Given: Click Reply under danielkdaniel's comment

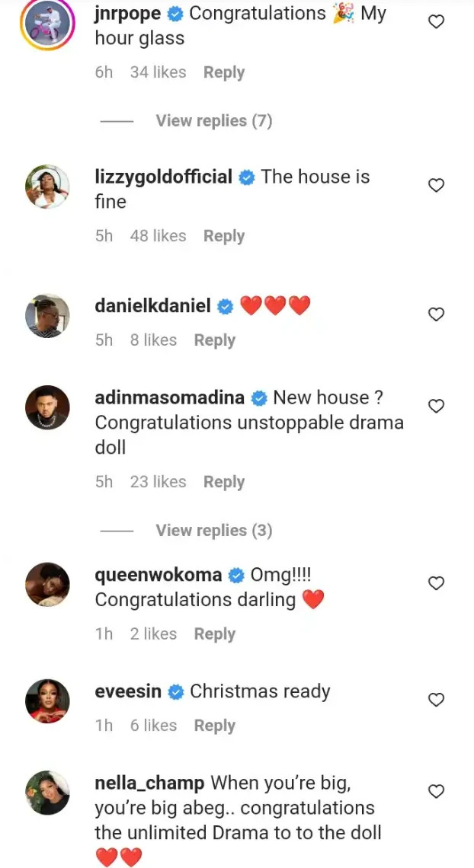Looking at the screenshot, I should pyautogui.click(x=214, y=340).
